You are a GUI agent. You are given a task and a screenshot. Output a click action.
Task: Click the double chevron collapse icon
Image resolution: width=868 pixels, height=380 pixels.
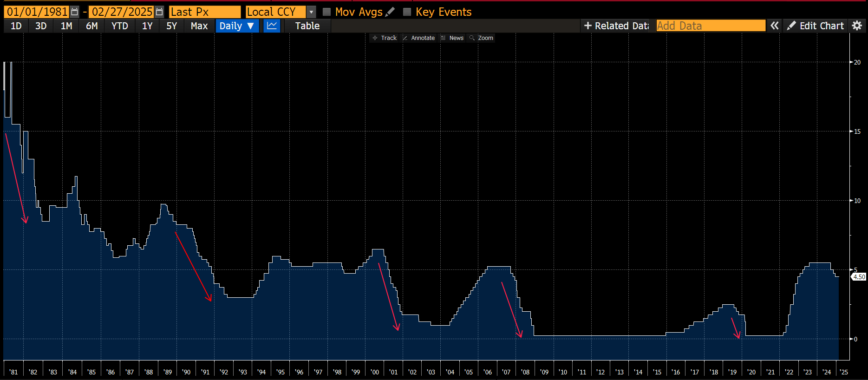[774, 26]
